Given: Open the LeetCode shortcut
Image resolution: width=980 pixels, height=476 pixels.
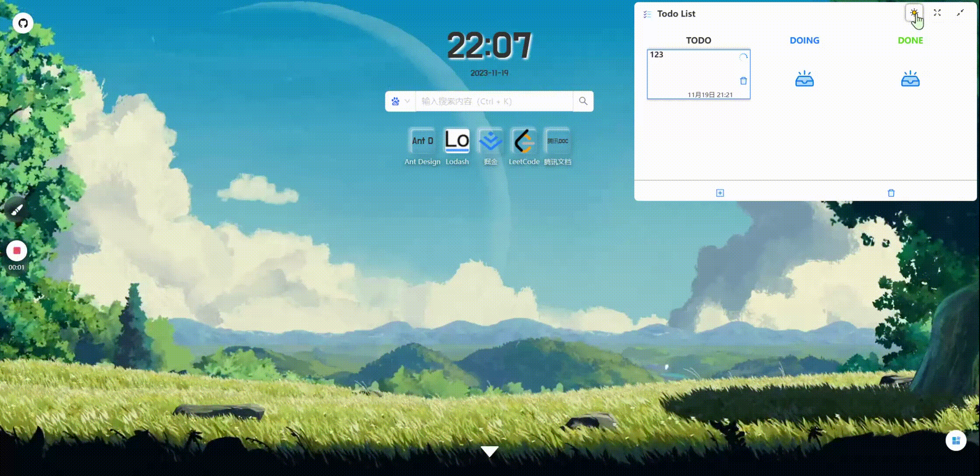Looking at the screenshot, I should (524, 141).
